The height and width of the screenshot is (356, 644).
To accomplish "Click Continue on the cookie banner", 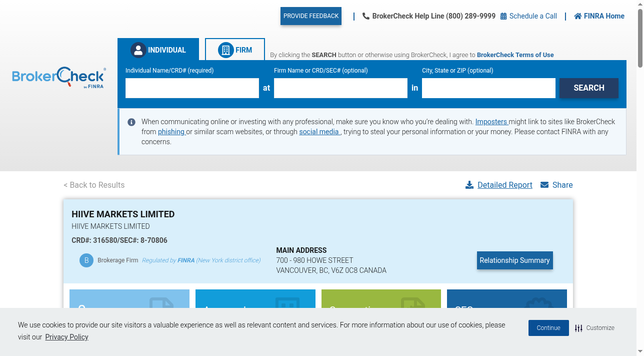I will 548,328.
